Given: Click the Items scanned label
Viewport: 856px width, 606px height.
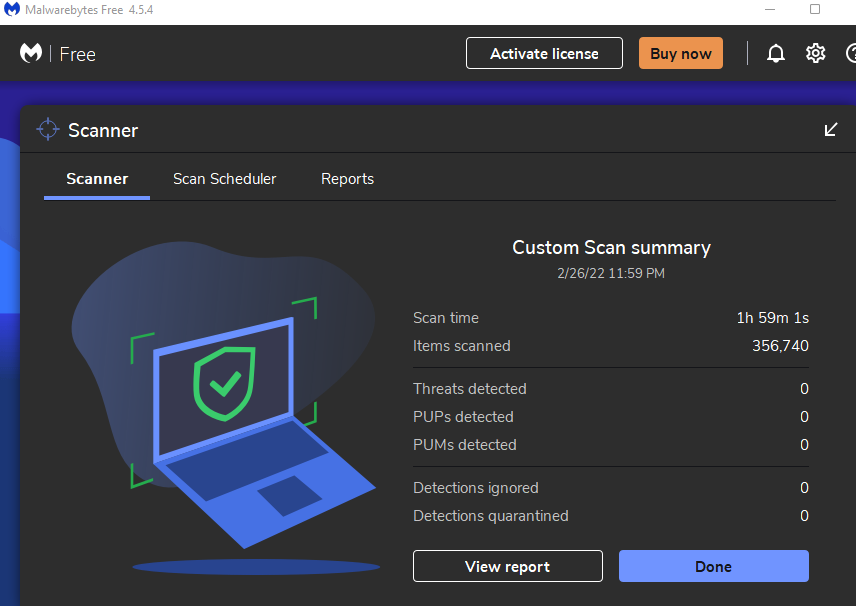Looking at the screenshot, I should coord(461,346).
